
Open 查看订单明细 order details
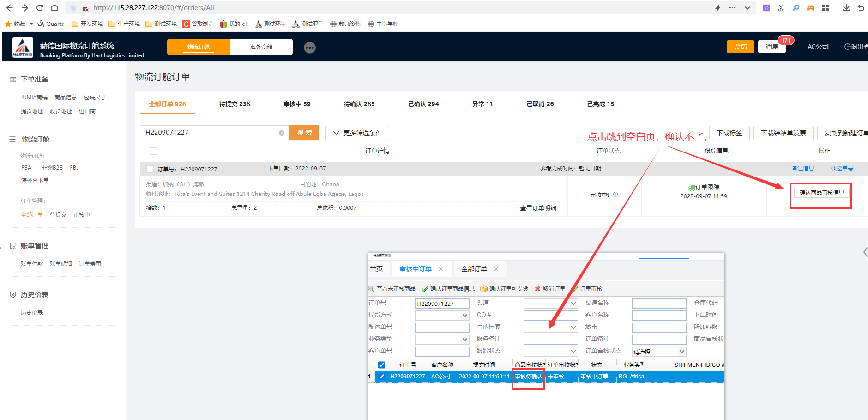(x=538, y=208)
